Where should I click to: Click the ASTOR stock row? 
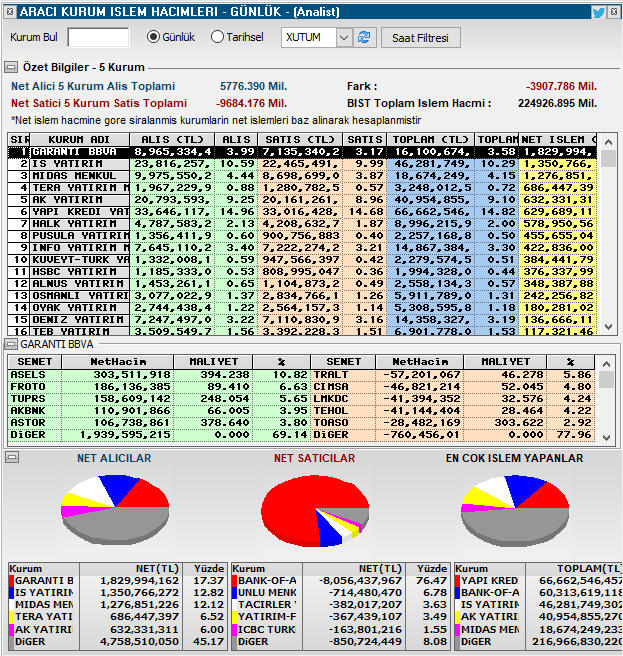pos(159,423)
